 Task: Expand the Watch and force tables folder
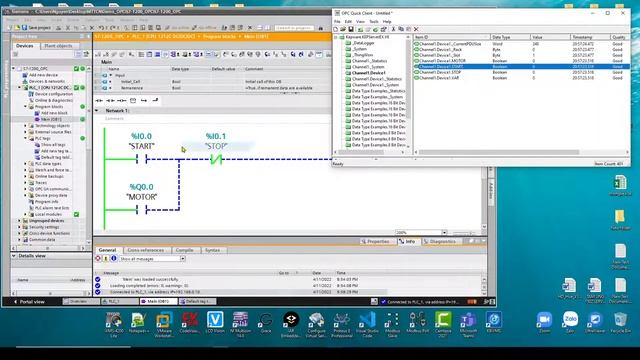(25, 170)
